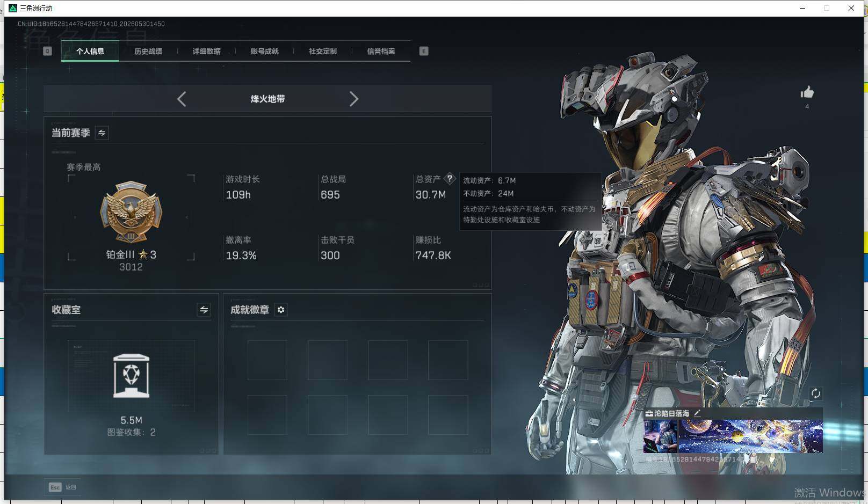Viewport: 868px width, 504px height.
Task: Click the 总资产 30.7M value
Action: (x=430, y=195)
